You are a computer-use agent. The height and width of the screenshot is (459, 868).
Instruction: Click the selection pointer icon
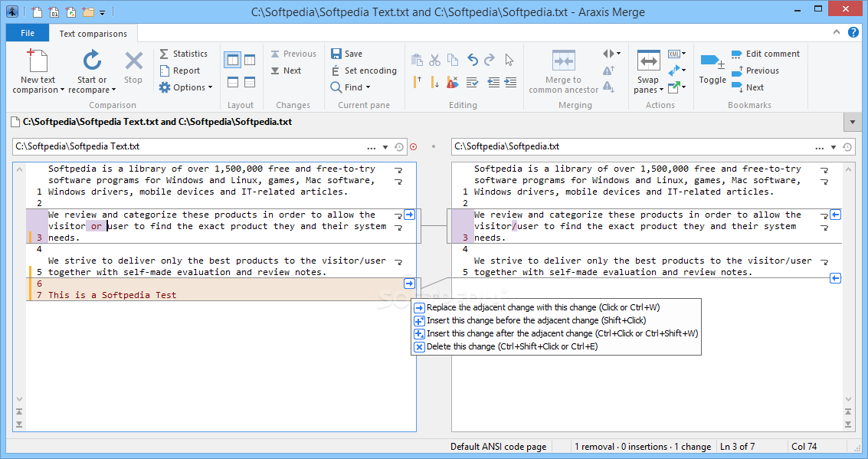(x=509, y=60)
